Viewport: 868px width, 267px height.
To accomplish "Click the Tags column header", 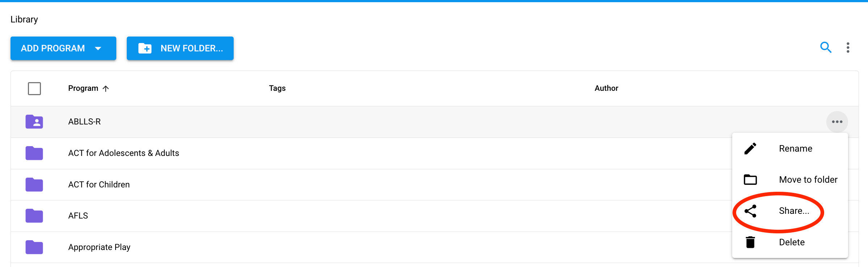I will pyautogui.click(x=277, y=88).
